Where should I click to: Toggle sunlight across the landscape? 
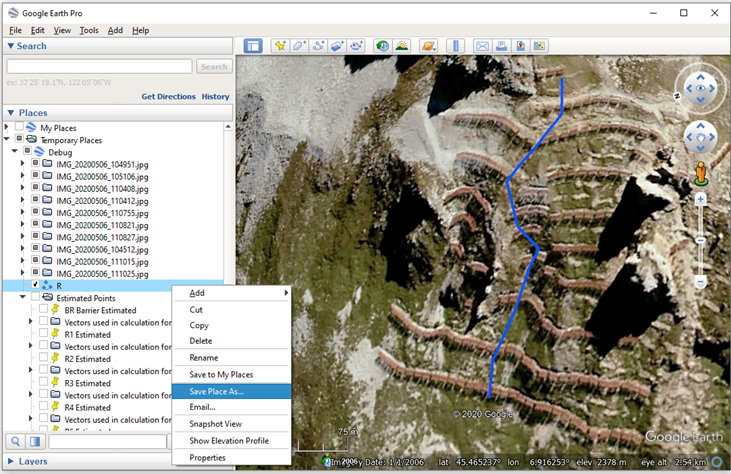click(401, 46)
